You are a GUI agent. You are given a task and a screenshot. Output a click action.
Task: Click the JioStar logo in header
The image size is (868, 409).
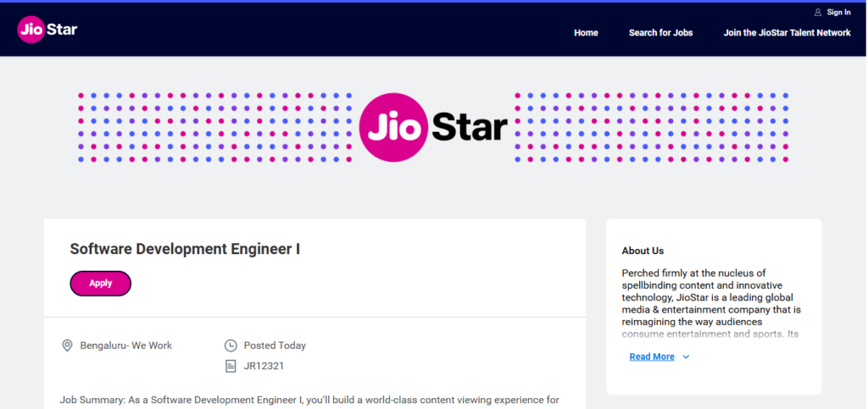(47, 30)
